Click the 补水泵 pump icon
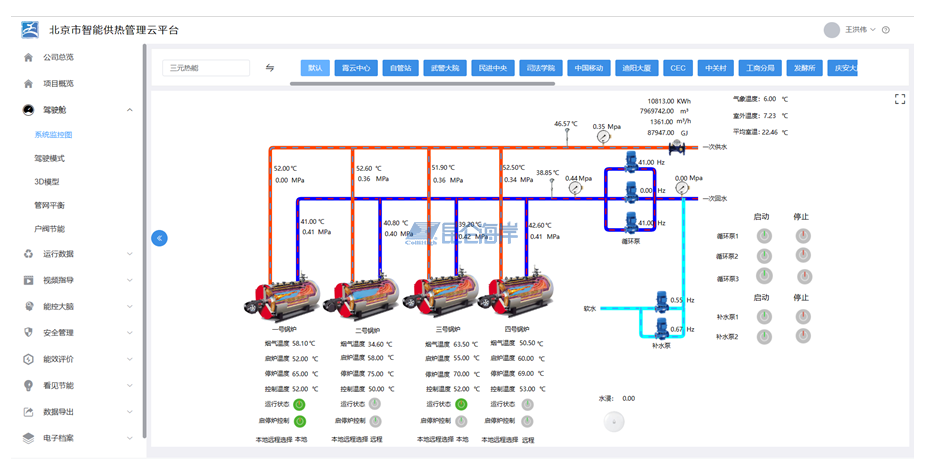This screenshot has height=467, width=925. [661, 325]
